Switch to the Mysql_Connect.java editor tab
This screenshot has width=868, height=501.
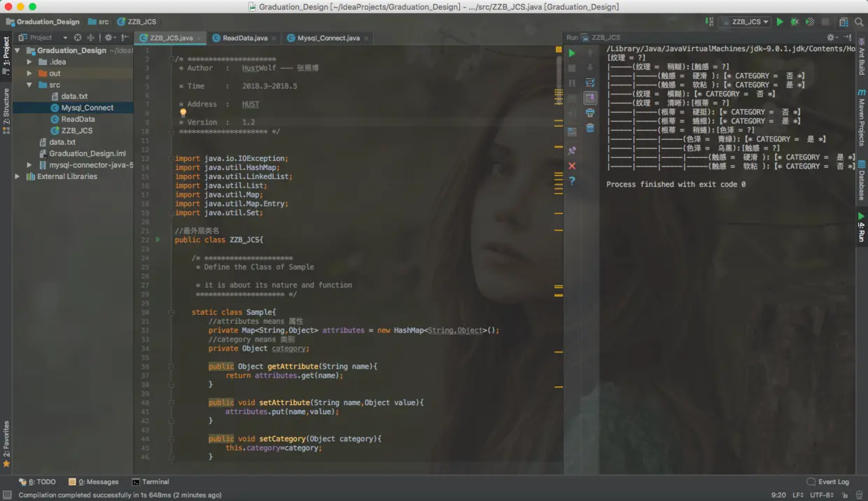coord(328,38)
